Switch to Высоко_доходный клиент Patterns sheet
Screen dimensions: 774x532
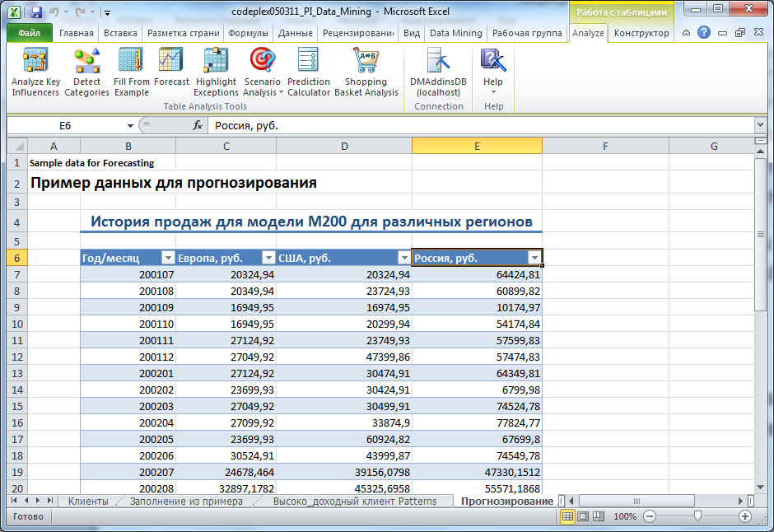point(354,502)
